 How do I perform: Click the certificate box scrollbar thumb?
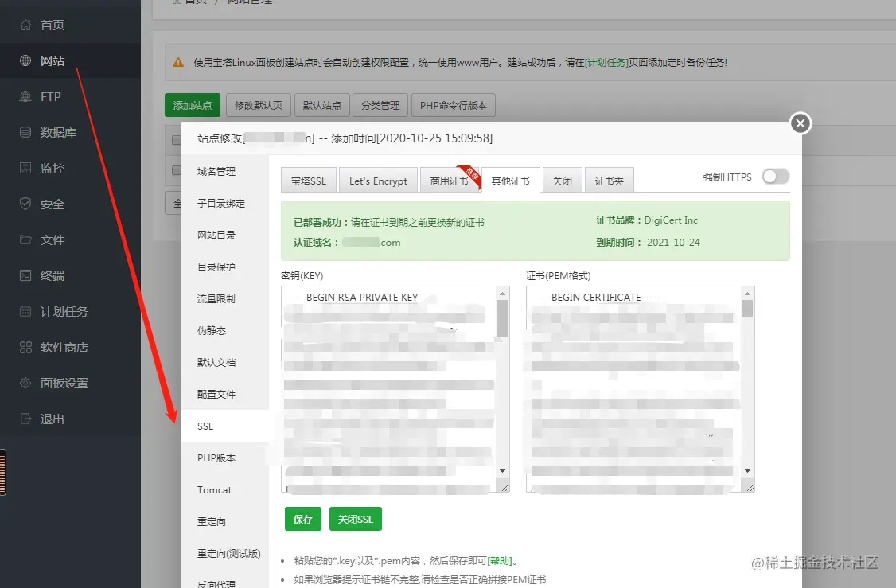point(747,308)
